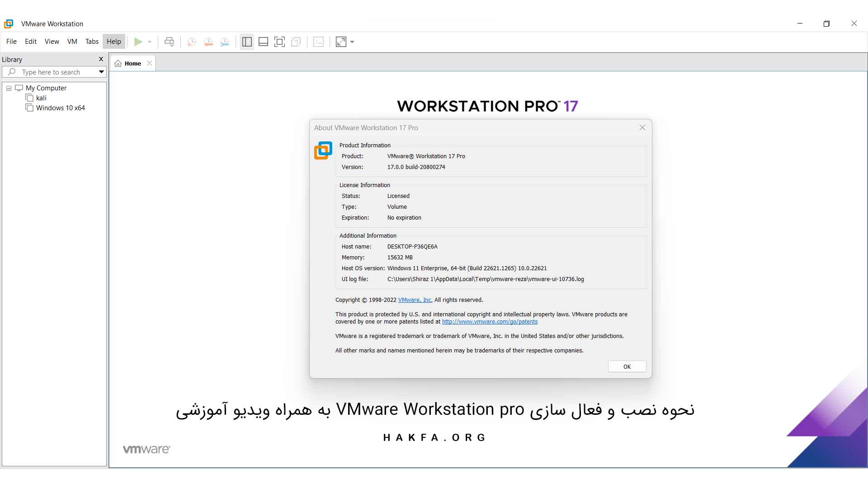Open the Library search filter dropdown
Image resolution: width=868 pixels, height=488 pixels.
(x=101, y=72)
